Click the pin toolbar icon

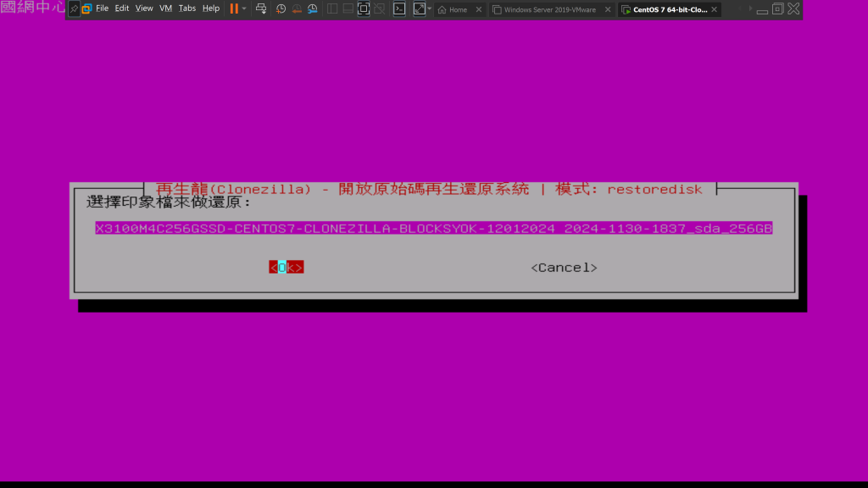(x=74, y=8)
